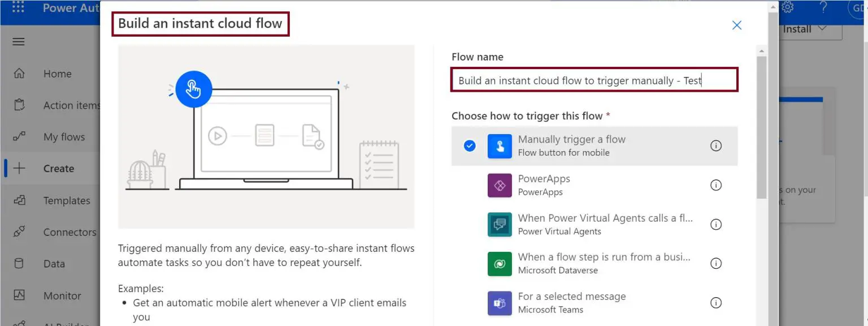Click the Flow name input field

tap(593, 80)
